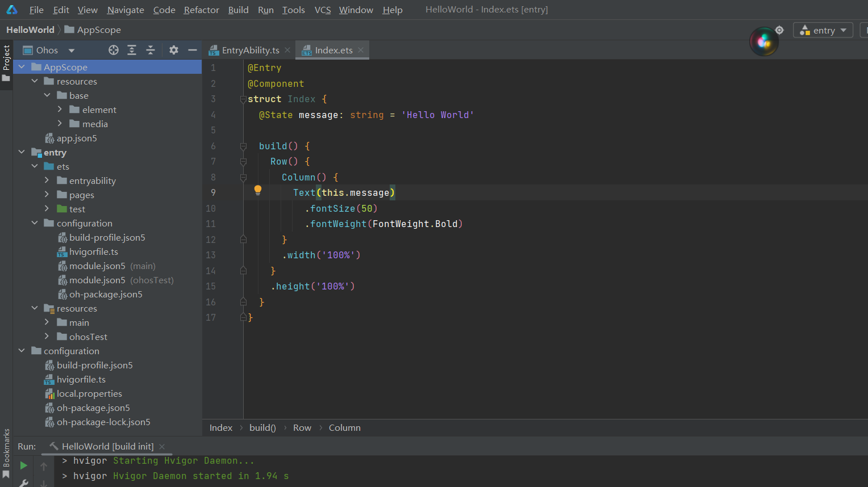Click FontWeight.Bold in code
Image resolution: width=868 pixels, height=487 pixels.
point(415,224)
